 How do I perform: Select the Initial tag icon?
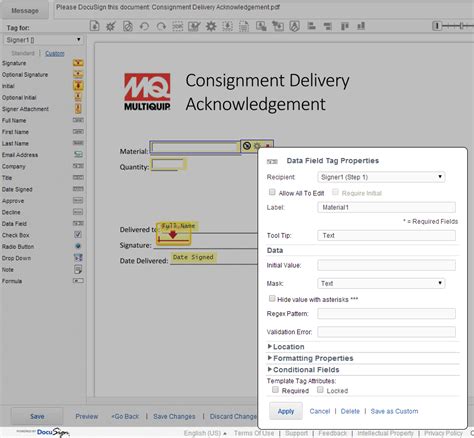pyautogui.click(x=78, y=86)
